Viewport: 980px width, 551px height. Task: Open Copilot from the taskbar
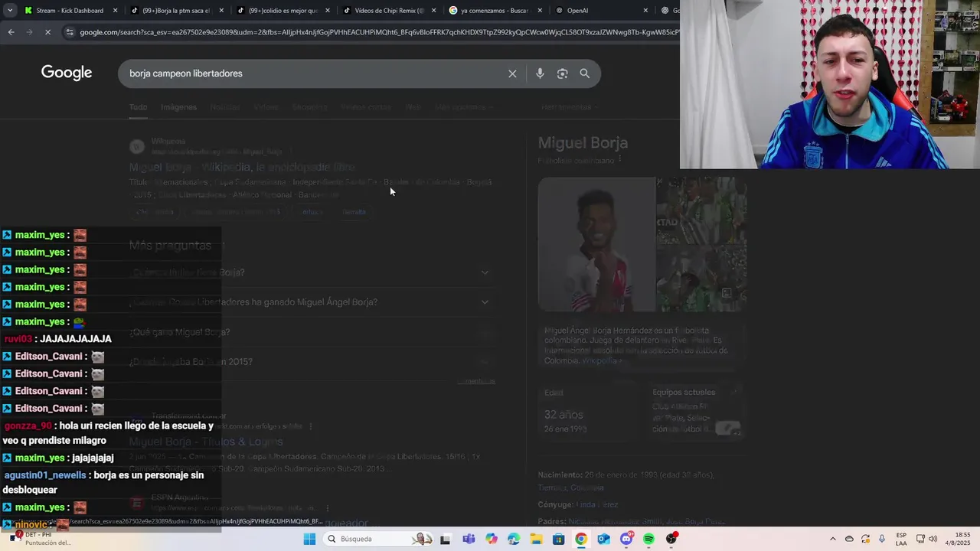pos(491,539)
